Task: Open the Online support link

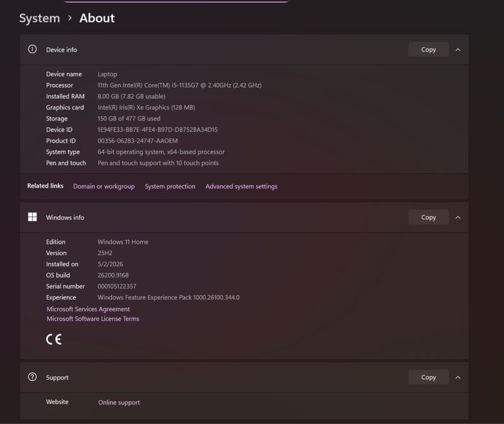Action: 119,402
